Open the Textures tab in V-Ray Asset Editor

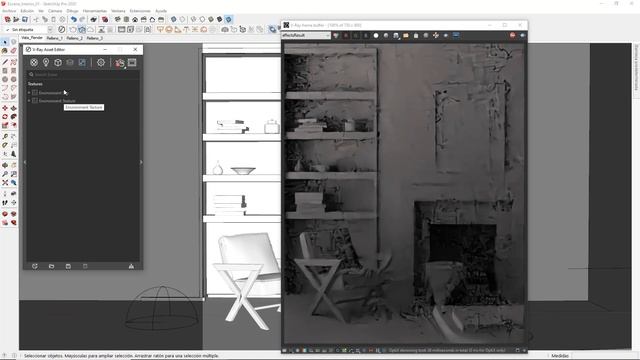(x=82, y=62)
